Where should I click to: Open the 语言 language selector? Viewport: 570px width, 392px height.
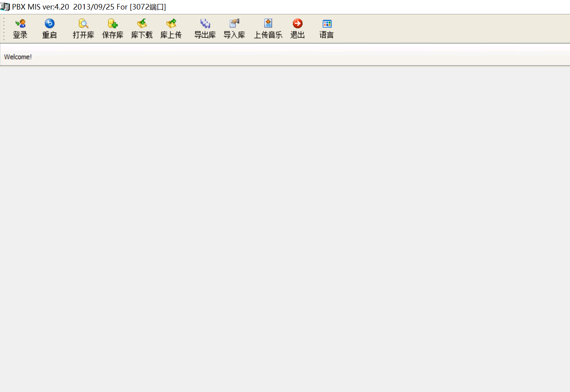(327, 29)
